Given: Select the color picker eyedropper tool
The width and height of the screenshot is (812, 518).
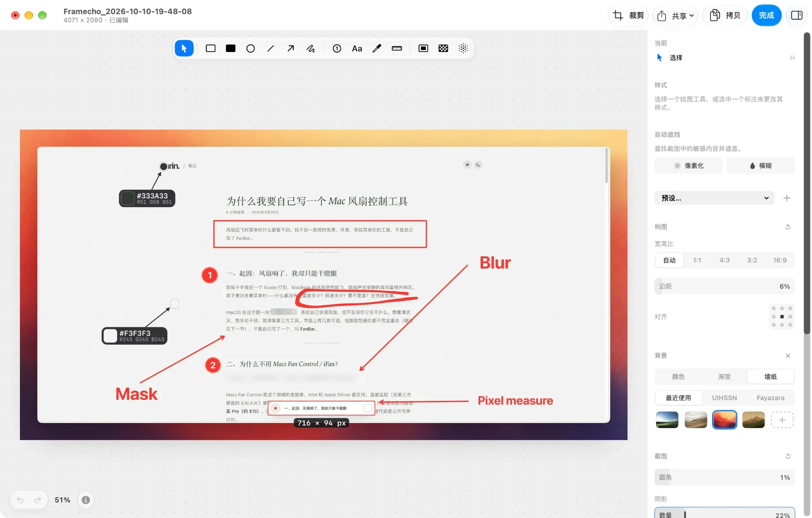Looking at the screenshot, I should coord(377,49).
